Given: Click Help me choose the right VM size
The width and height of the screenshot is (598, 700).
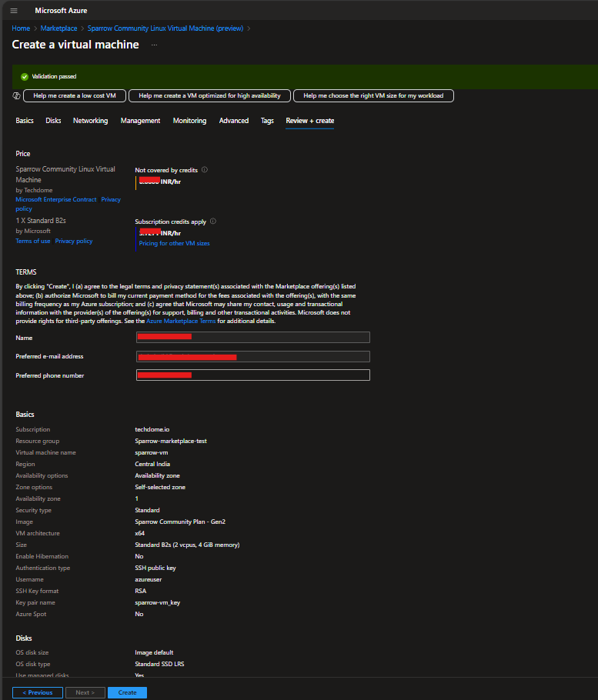Looking at the screenshot, I should click(373, 95).
